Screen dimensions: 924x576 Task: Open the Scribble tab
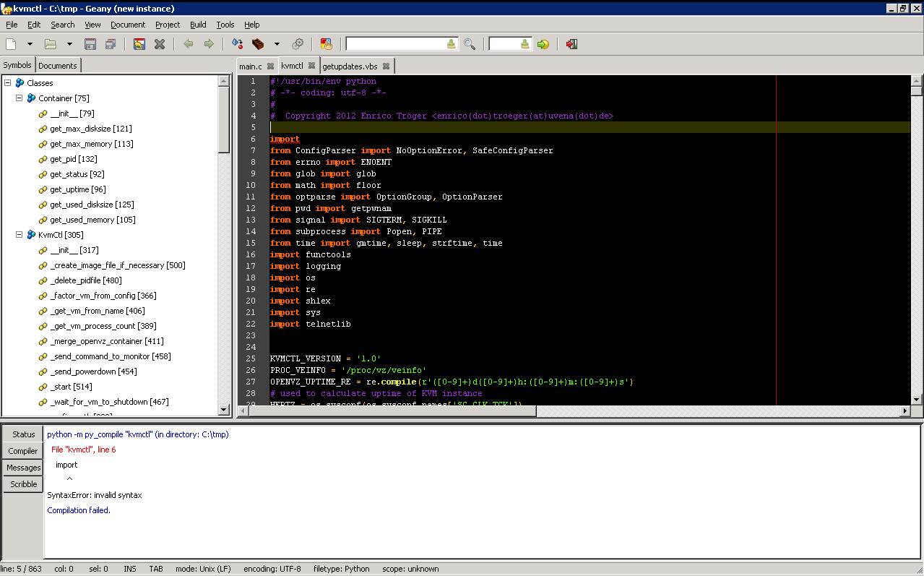point(23,484)
